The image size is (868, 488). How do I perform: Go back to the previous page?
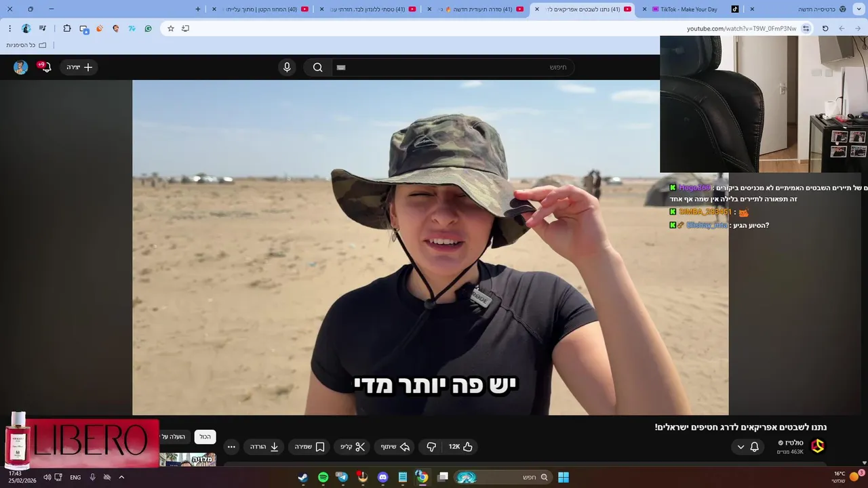tap(859, 28)
